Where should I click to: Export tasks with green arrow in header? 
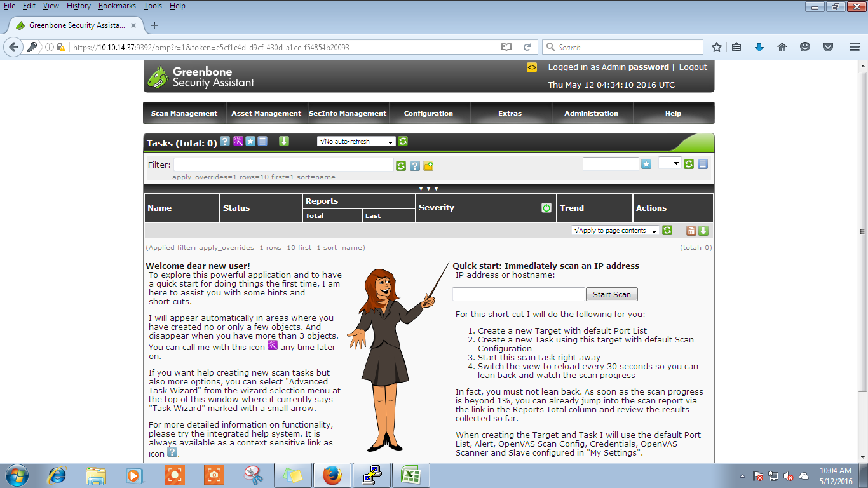(x=284, y=141)
